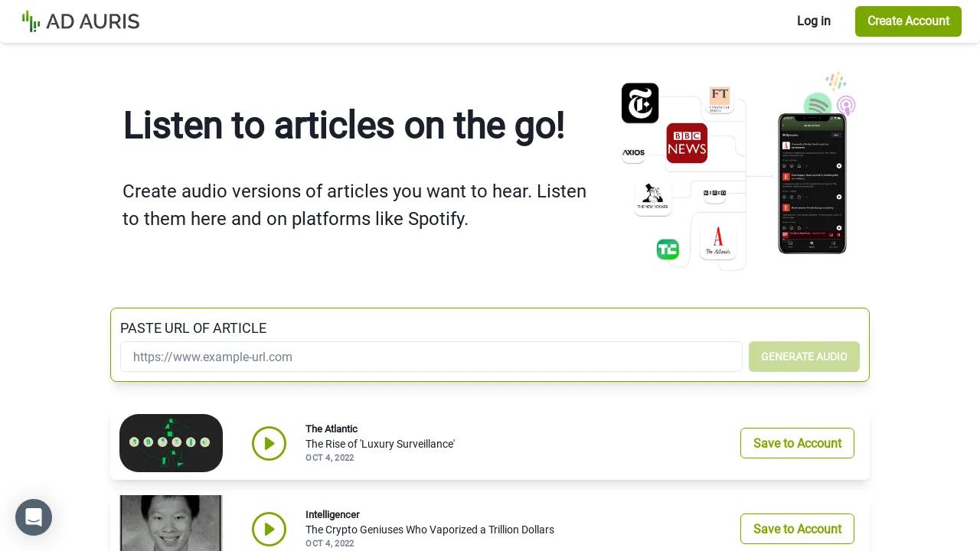Click the Apple Podcasts icon

pos(846,106)
